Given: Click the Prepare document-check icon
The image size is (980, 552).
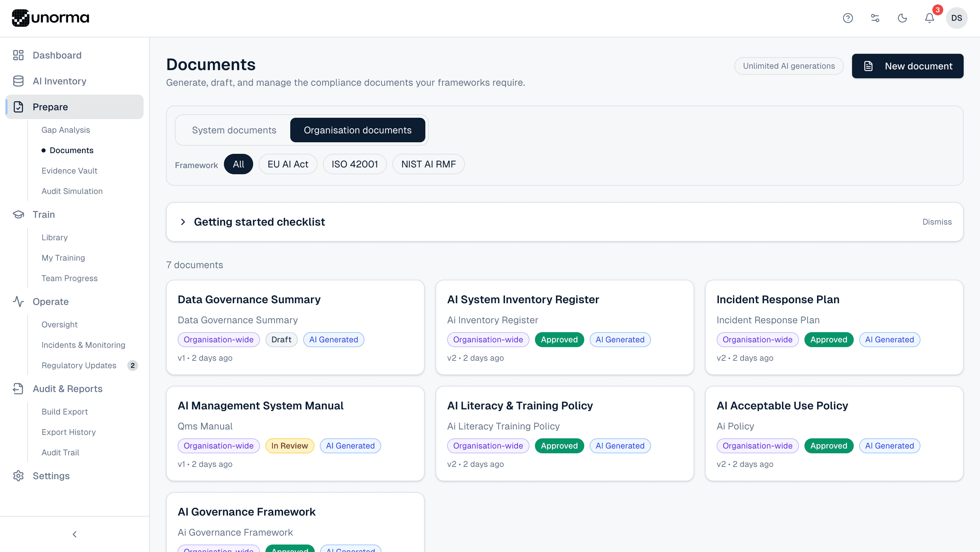Looking at the screenshot, I should (x=18, y=107).
